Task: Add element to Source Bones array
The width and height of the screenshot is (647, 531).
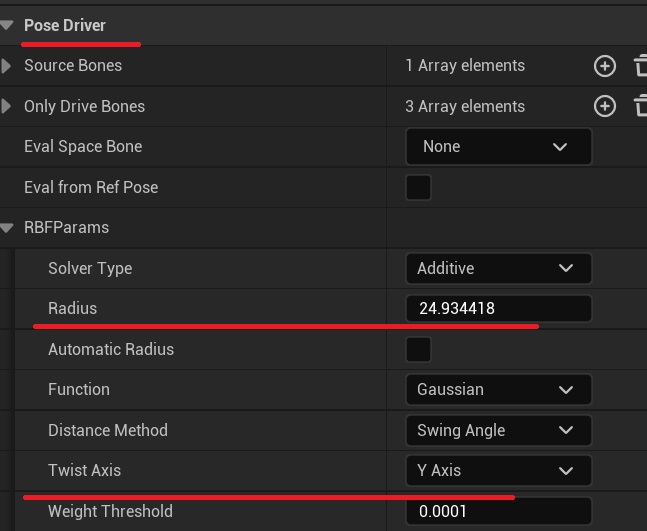Action: [x=604, y=66]
